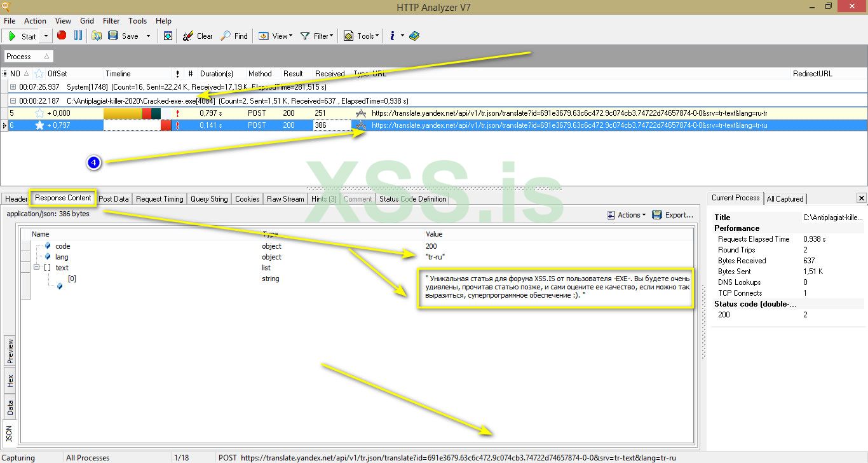The width and height of the screenshot is (868, 463).
Task: Save the captured session
Action: [x=123, y=36]
